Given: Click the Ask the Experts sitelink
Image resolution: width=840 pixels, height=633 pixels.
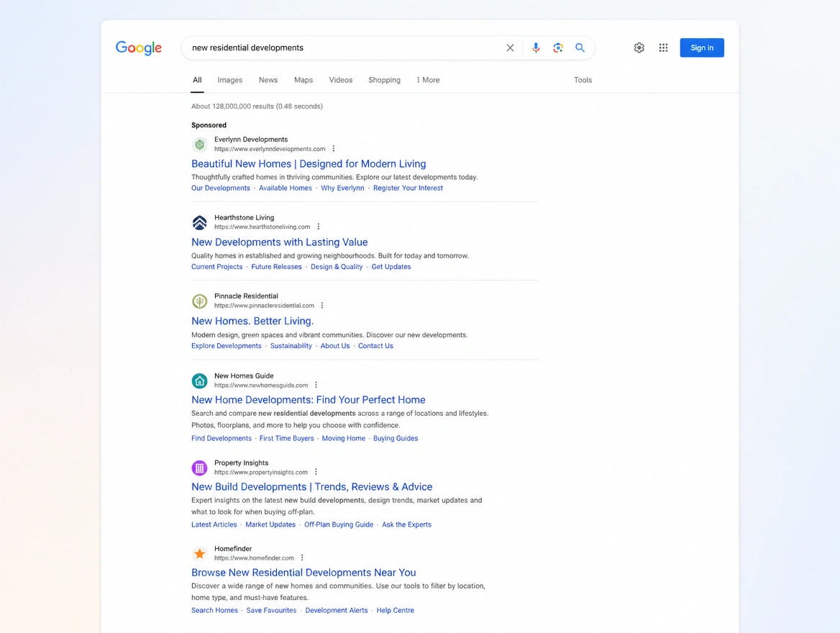Looking at the screenshot, I should (x=406, y=524).
